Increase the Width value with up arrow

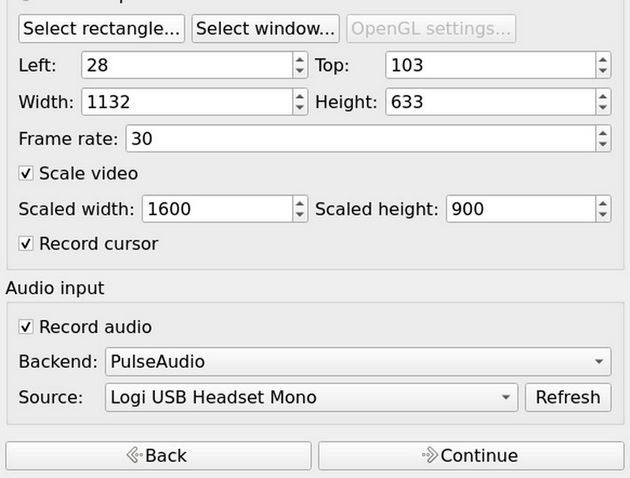pyautogui.click(x=300, y=96)
